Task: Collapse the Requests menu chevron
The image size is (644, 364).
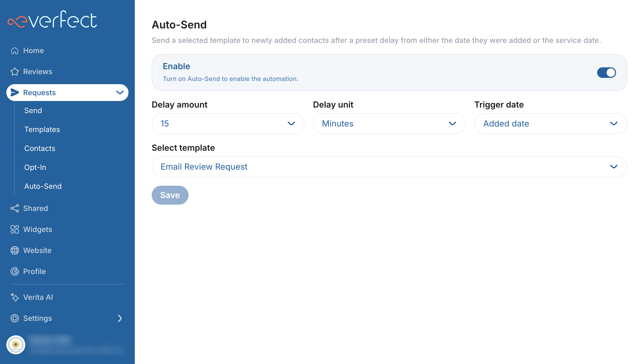Action: 120,93
